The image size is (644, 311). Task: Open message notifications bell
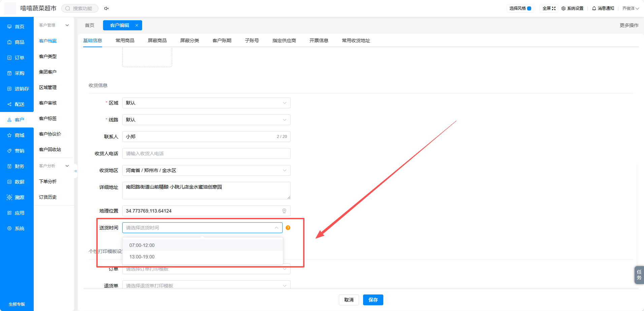(594, 8)
